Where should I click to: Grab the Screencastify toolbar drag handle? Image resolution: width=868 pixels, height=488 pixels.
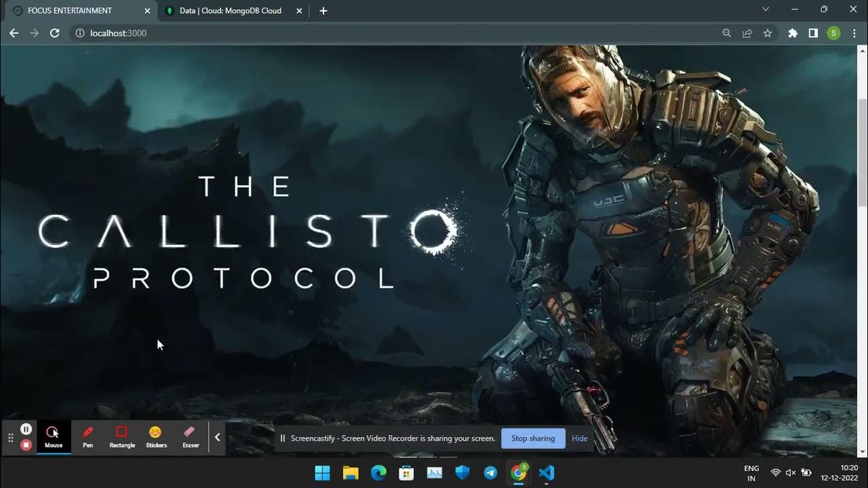click(x=10, y=438)
